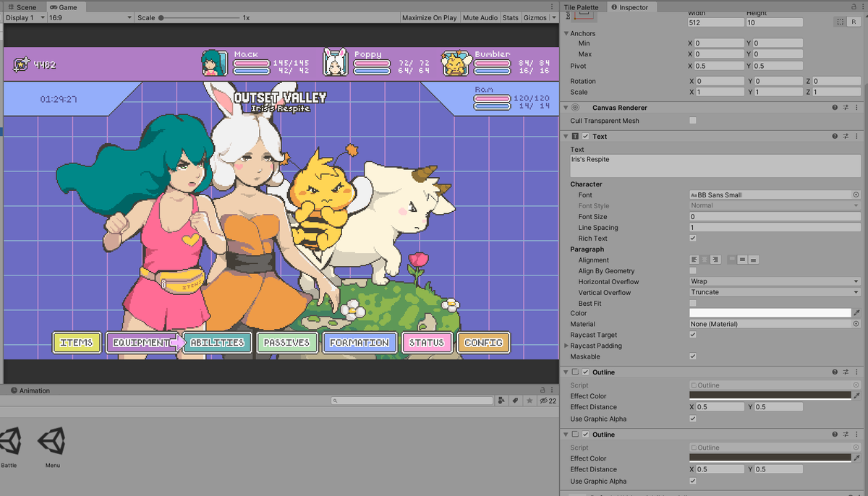Enable Align By Geometry

click(x=693, y=271)
